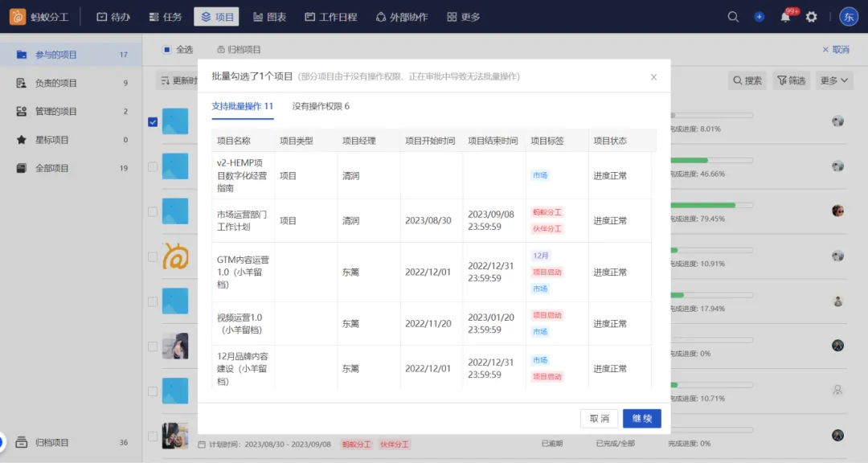The width and height of the screenshot is (868, 463).
Task: Check the second project row checkbox
Action: (x=153, y=166)
